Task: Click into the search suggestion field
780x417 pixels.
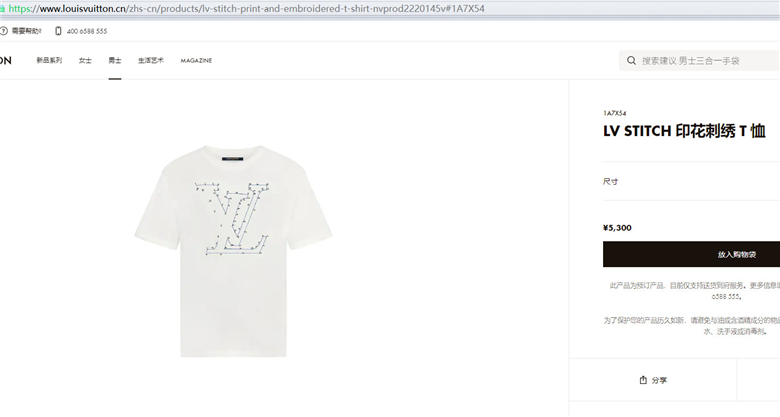Action: pyautogui.click(x=699, y=61)
